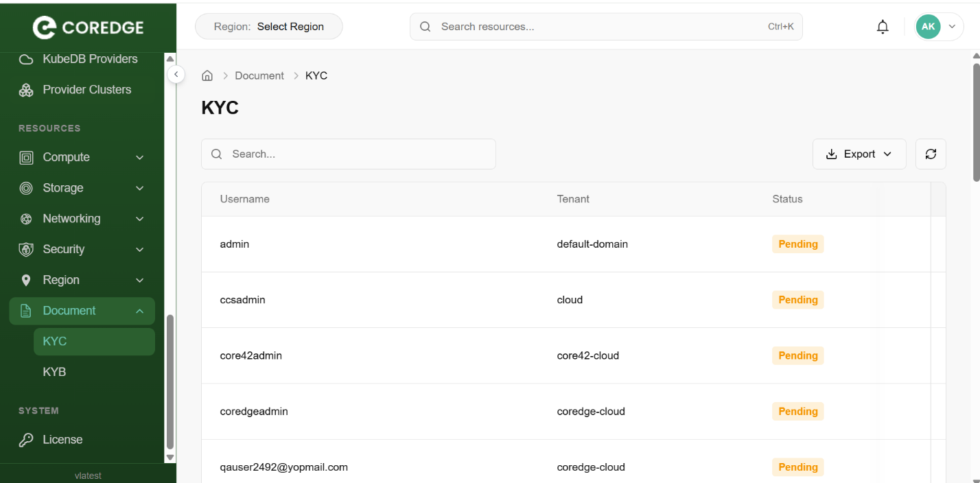The height and width of the screenshot is (483, 980).
Task: Open Provider Clusters from sidebar
Action: point(86,90)
